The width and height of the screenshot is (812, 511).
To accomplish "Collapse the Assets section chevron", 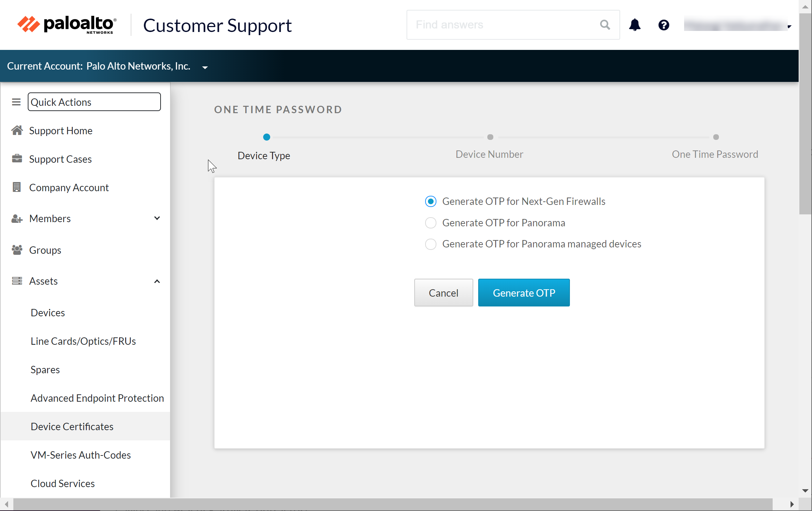I will point(157,281).
